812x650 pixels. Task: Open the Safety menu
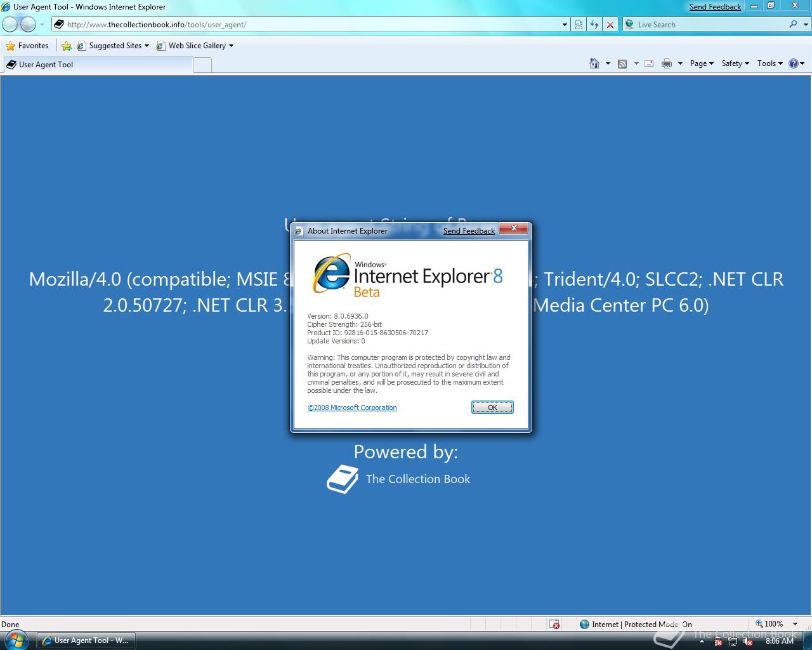(x=735, y=63)
